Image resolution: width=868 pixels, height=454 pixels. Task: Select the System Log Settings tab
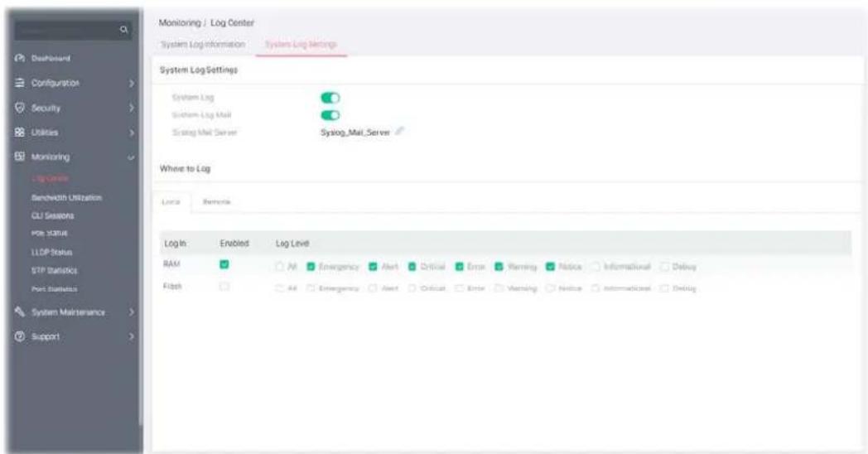[x=301, y=44]
